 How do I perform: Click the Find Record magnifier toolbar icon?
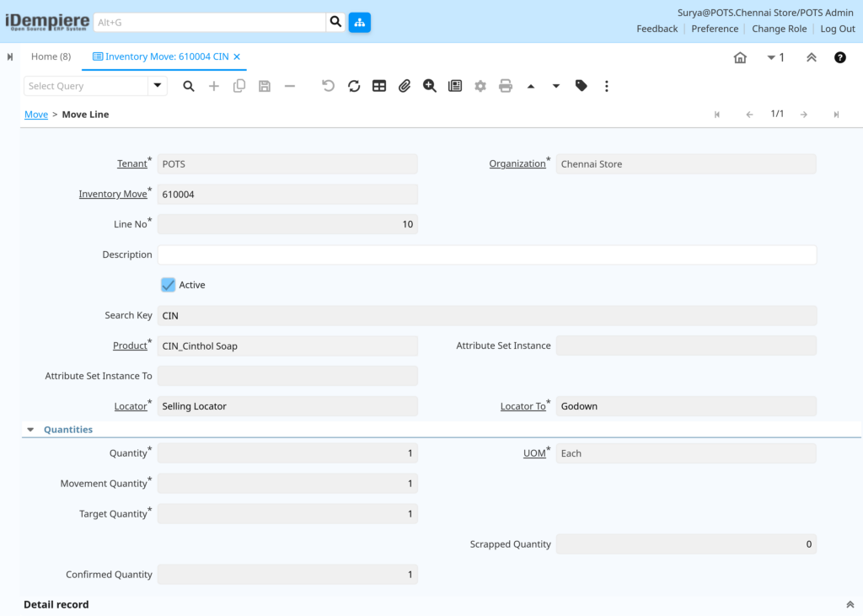tap(189, 86)
